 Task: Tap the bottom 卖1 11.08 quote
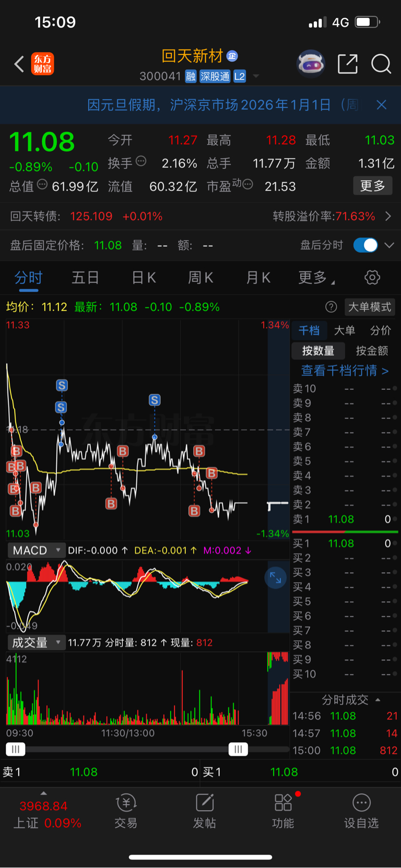[100, 772]
